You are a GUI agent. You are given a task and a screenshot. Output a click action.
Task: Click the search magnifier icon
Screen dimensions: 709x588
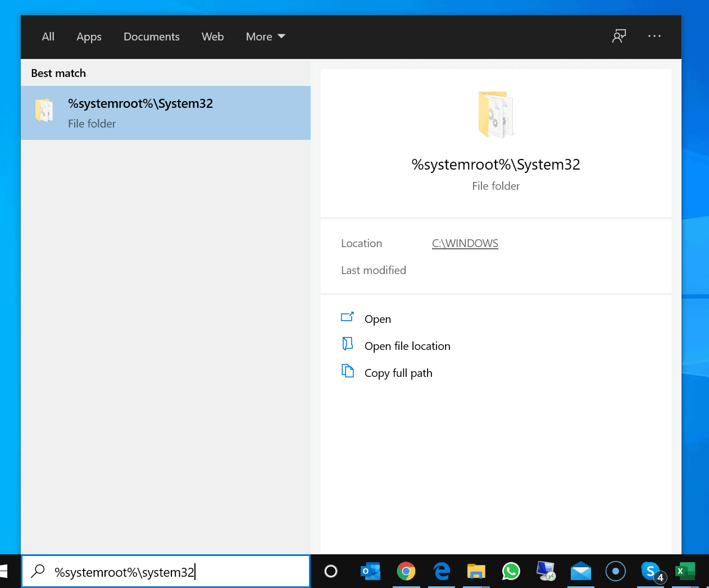37,571
